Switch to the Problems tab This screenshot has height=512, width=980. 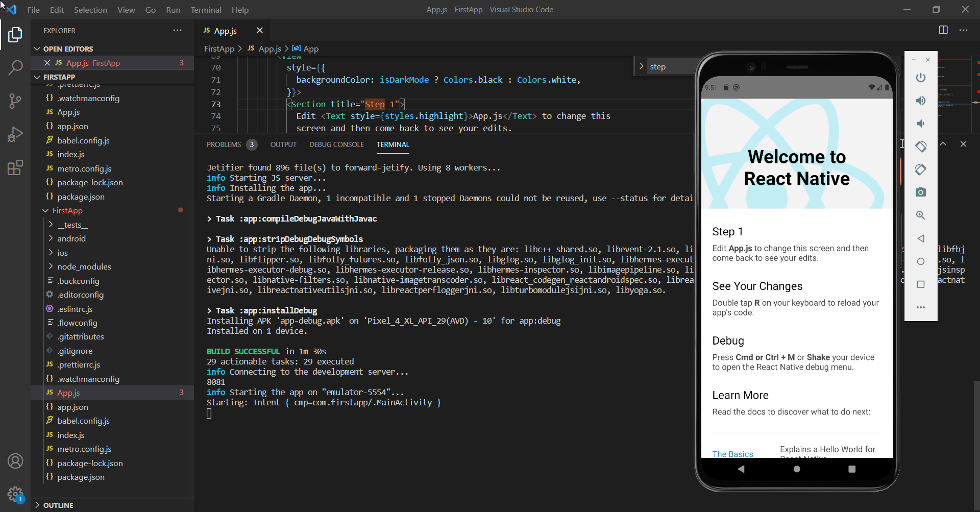coord(231,144)
